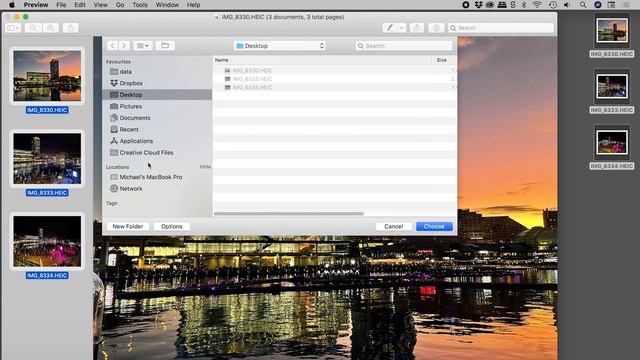Viewport: 640px width, 360px height.
Task: Open the Apple menu
Action: point(11,5)
